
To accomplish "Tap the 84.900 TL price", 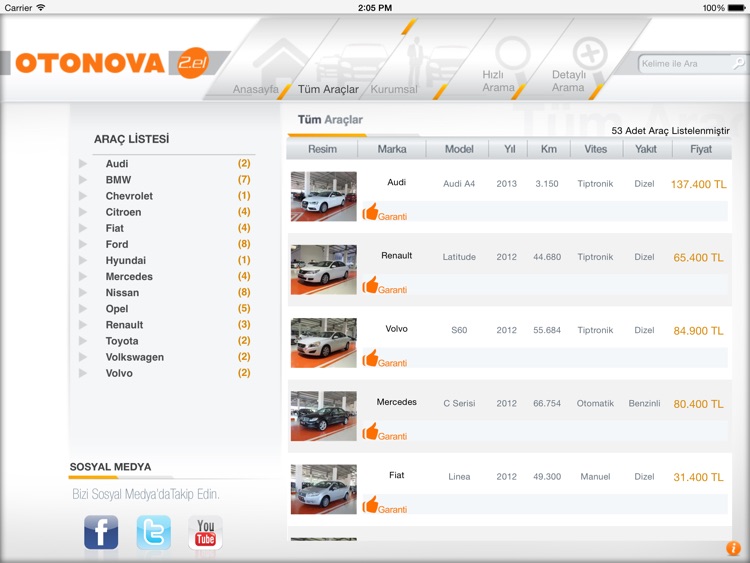I will click(698, 331).
